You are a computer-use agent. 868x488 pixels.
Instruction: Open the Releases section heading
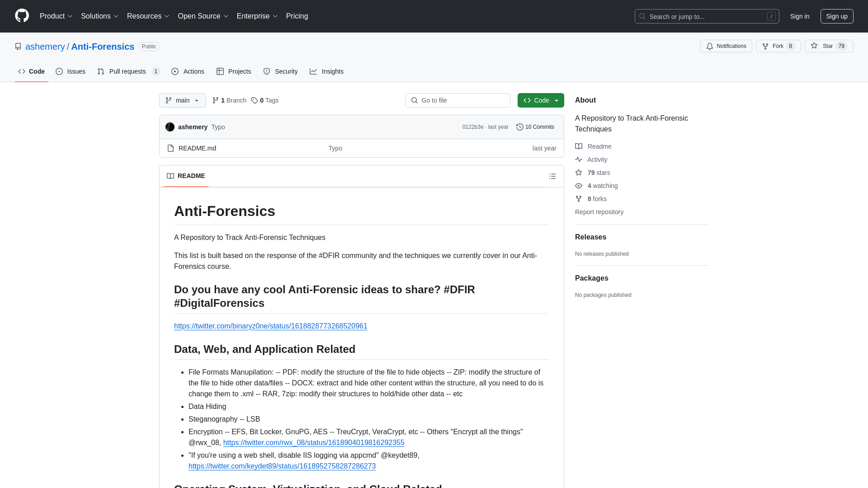(590, 237)
